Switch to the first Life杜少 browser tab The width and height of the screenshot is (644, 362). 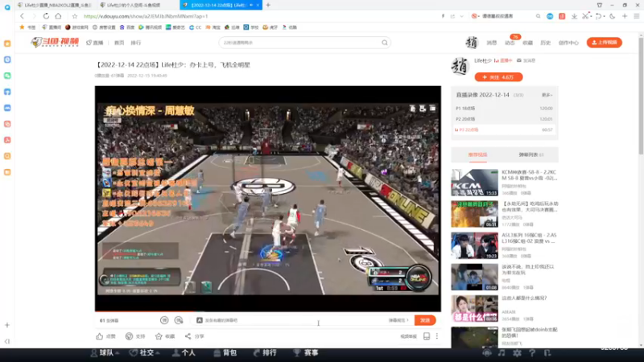[x=55, y=5]
